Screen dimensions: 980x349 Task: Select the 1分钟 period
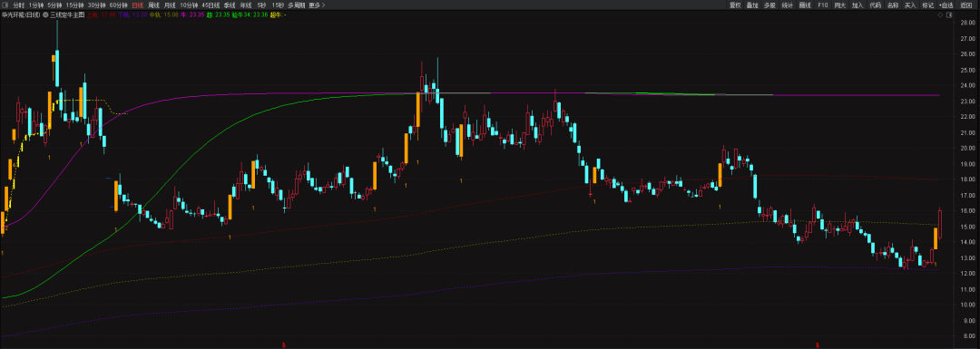click(x=36, y=5)
